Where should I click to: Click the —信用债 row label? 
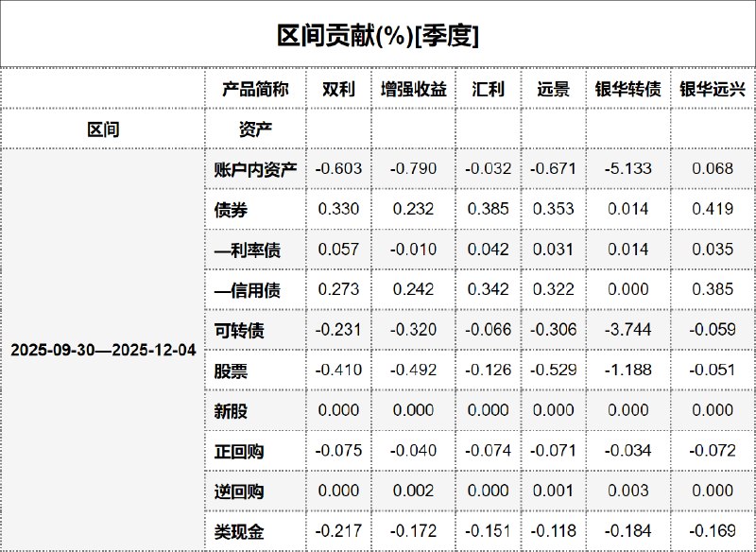(x=248, y=290)
